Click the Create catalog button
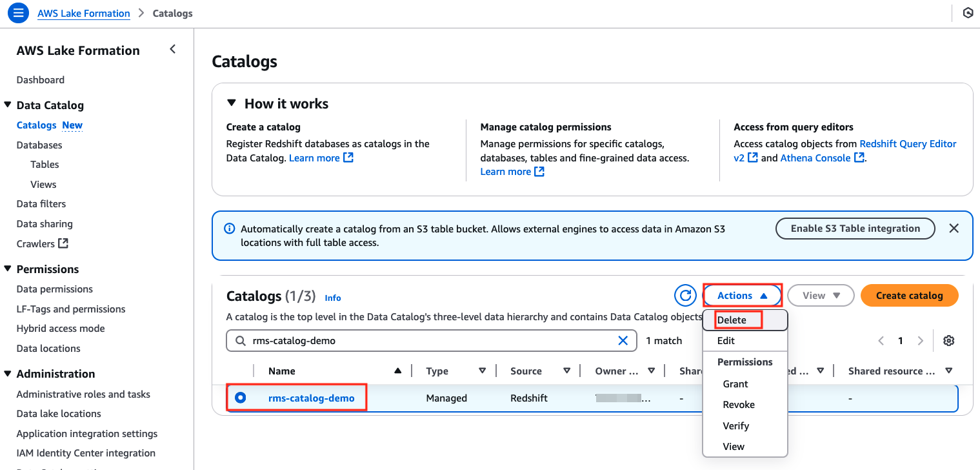 pyautogui.click(x=910, y=296)
